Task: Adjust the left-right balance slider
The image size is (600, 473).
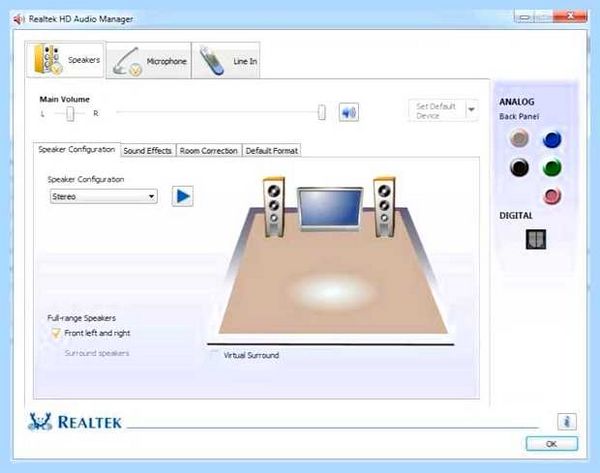Action: (x=70, y=114)
